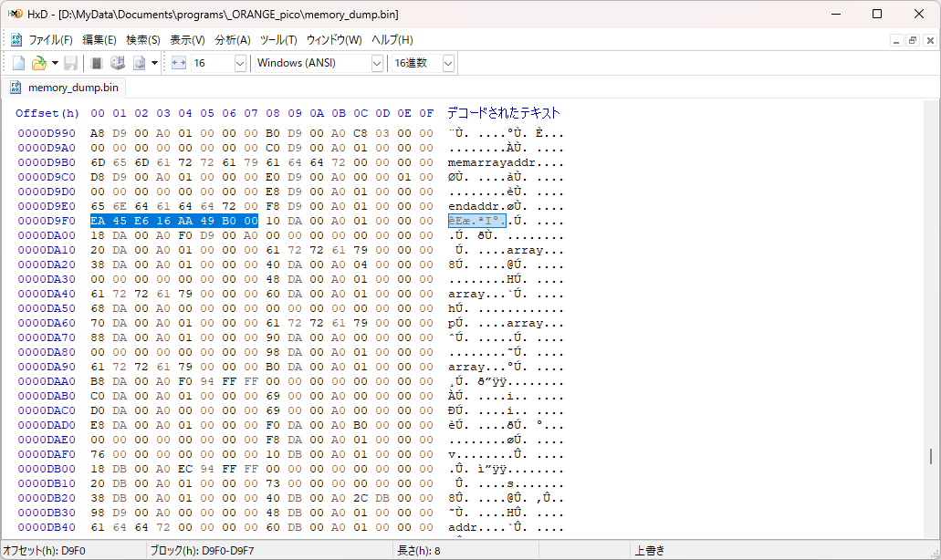Maximize the HxD main window
Image resolution: width=941 pixels, height=560 pixels.
click(877, 14)
